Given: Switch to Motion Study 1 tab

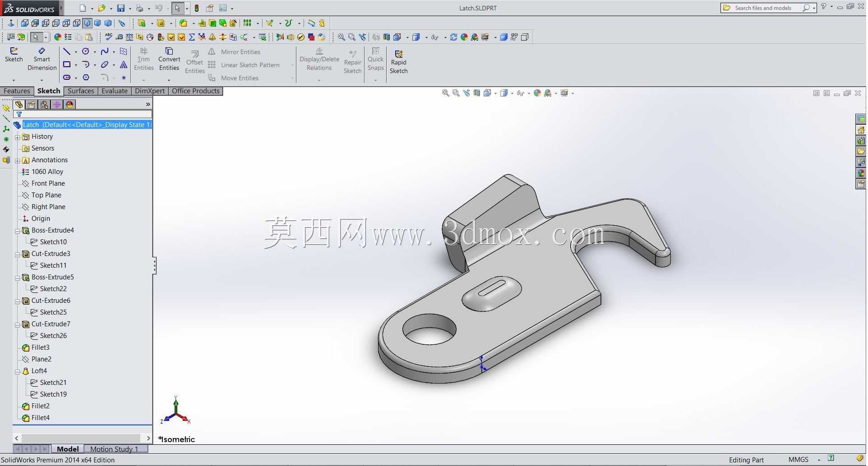Looking at the screenshot, I should [x=114, y=449].
